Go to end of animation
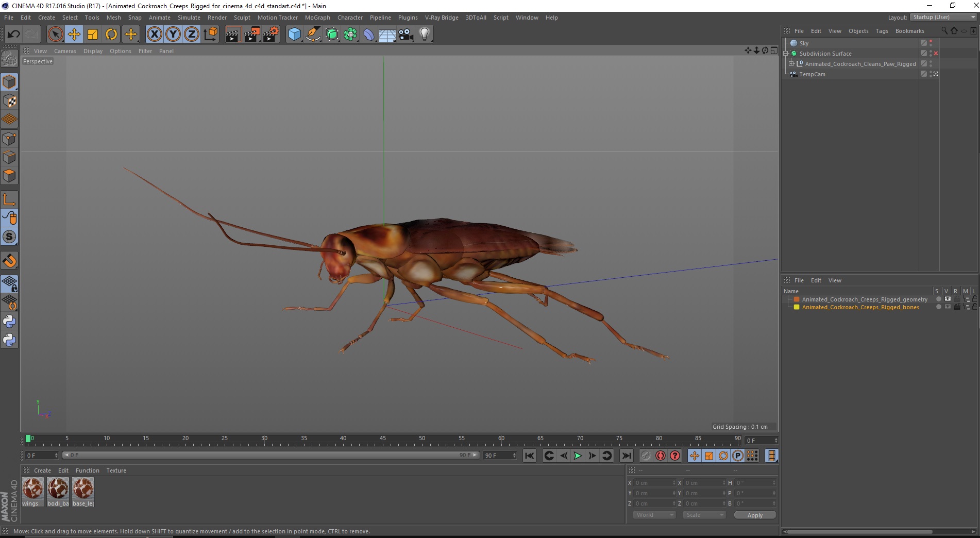The image size is (980, 538). pyautogui.click(x=626, y=456)
